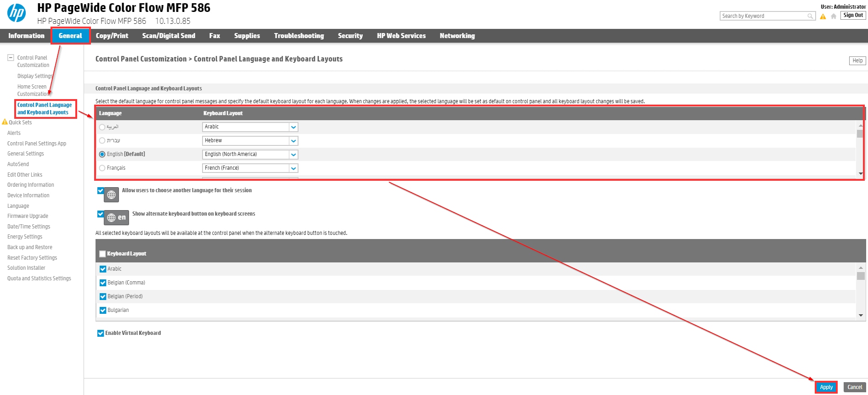The image size is (868, 395).
Task: Click the globe language icon button
Action: pos(111,195)
